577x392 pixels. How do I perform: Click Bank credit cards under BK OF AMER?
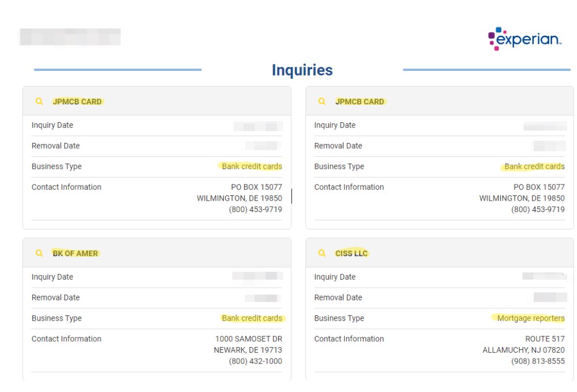click(x=252, y=318)
